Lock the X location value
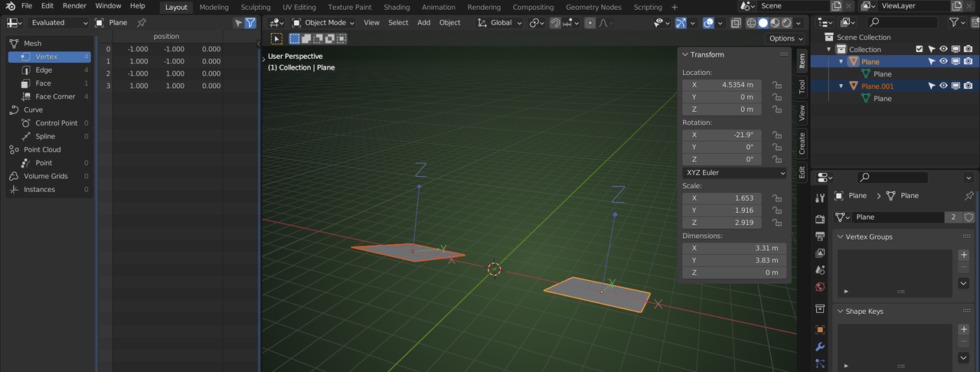The height and width of the screenshot is (372, 980). 776,85
